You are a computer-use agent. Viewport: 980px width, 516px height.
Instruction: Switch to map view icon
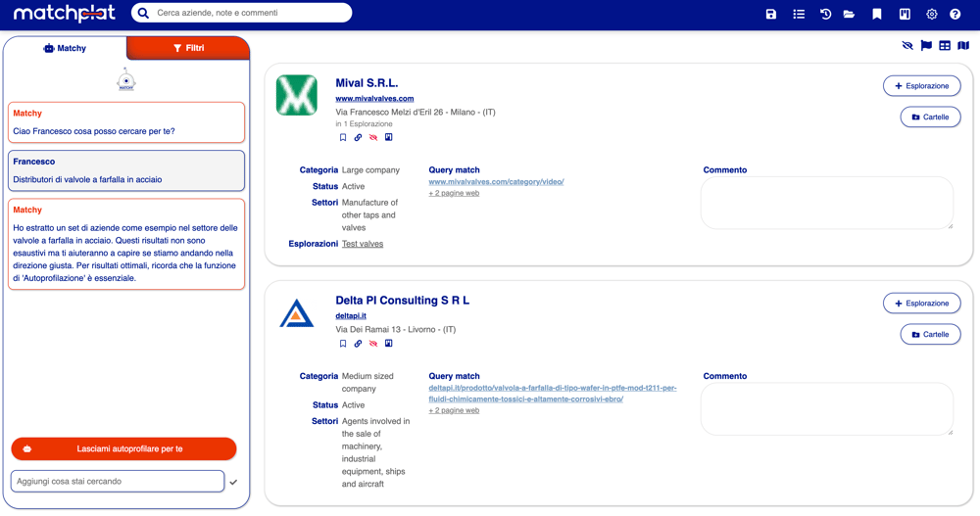pyautogui.click(x=963, y=46)
